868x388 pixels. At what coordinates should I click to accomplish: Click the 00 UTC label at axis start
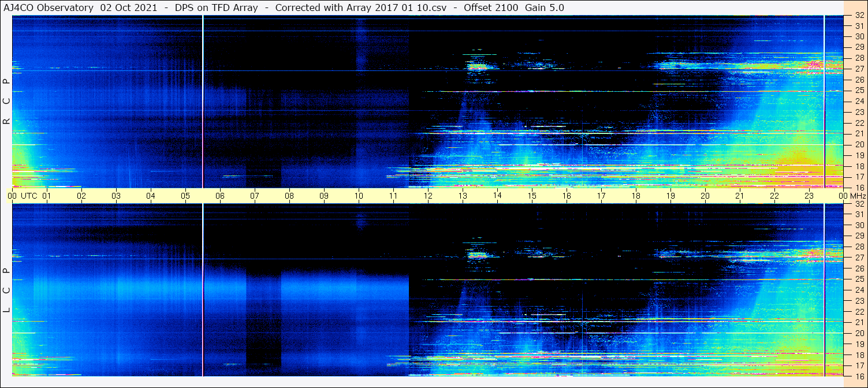[x=22, y=196]
